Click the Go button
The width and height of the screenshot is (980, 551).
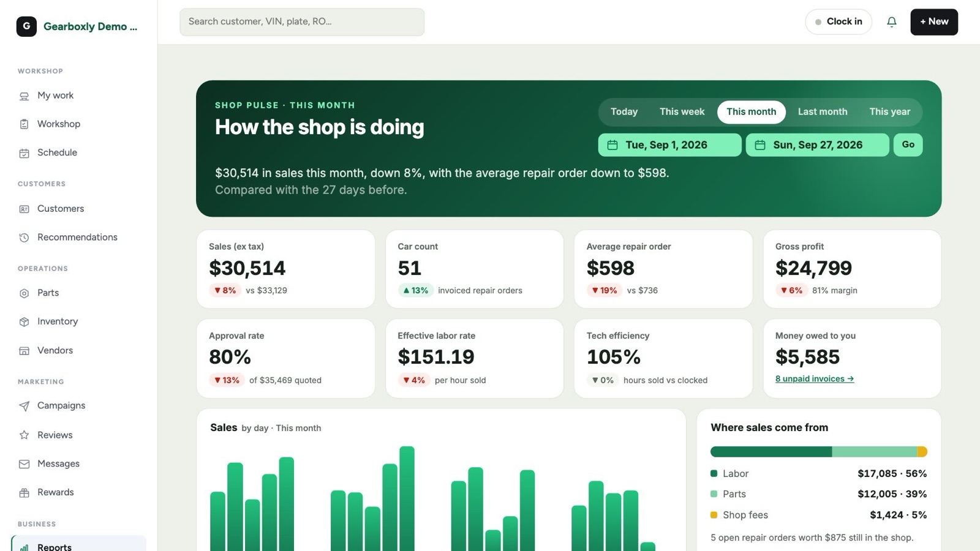click(x=908, y=145)
